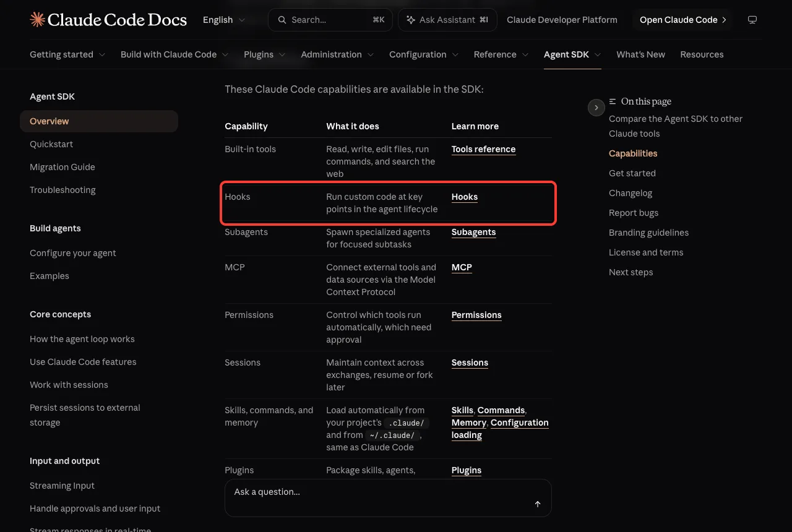Select Overview in the sidebar
Image resolution: width=792 pixels, height=532 pixels.
(99, 121)
